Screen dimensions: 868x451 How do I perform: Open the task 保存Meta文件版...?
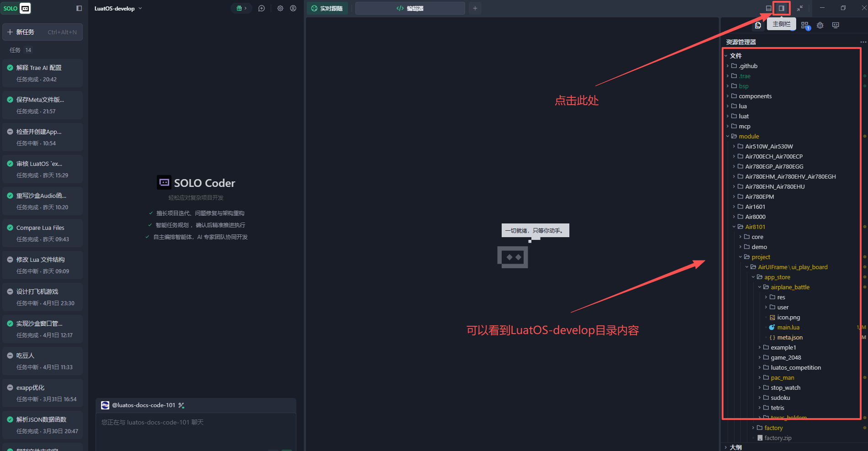pos(43,105)
